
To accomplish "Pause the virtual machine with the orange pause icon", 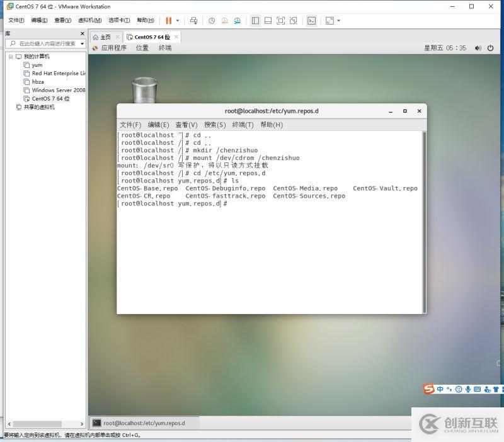I will (x=168, y=21).
